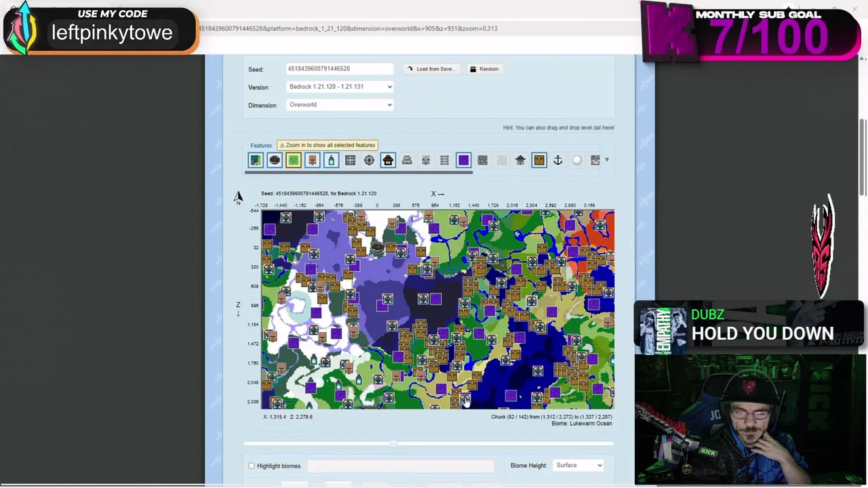Click the 'Version:' field label
The height and width of the screenshot is (488, 868).
point(258,87)
